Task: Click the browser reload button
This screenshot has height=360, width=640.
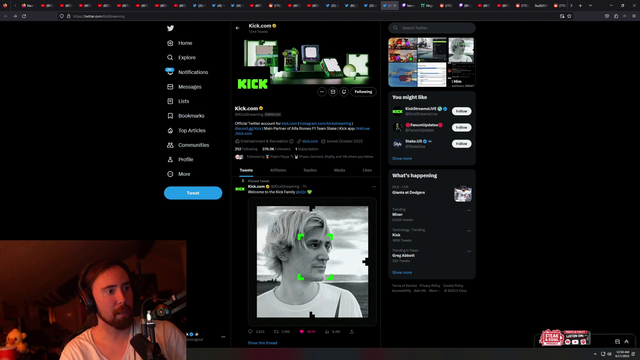Action: [x=24, y=16]
